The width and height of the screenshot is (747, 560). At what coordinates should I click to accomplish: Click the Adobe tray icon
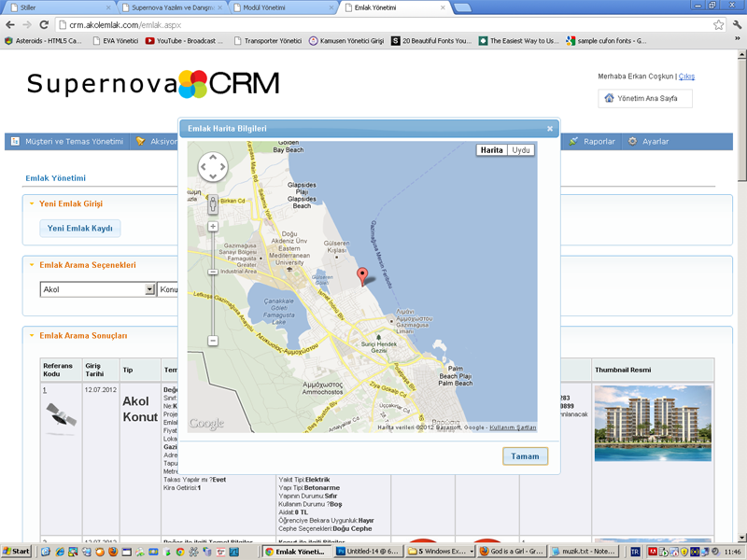coord(652,552)
